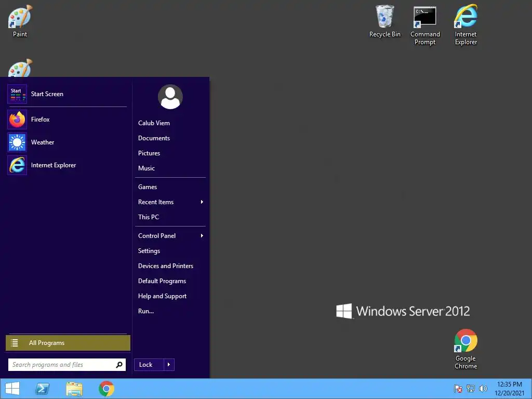Expand the Control Panel submenu arrow
The height and width of the screenshot is (399, 532).
pyautogui.click(x=202, y=235)
